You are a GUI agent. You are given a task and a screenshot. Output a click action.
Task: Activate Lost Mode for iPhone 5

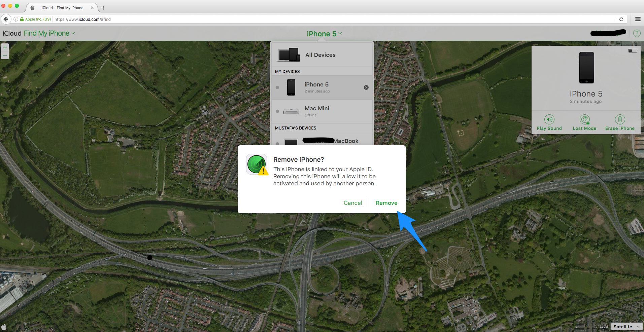[x=584, y=119]
